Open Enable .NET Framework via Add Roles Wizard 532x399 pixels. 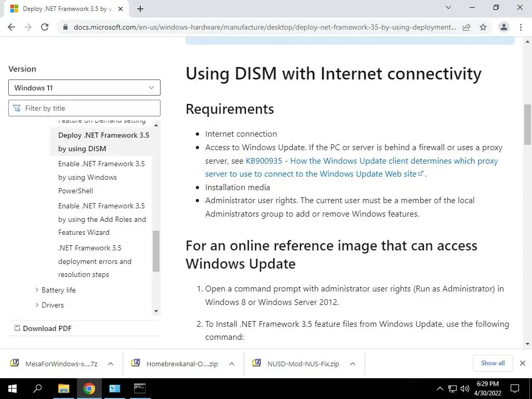102,219
